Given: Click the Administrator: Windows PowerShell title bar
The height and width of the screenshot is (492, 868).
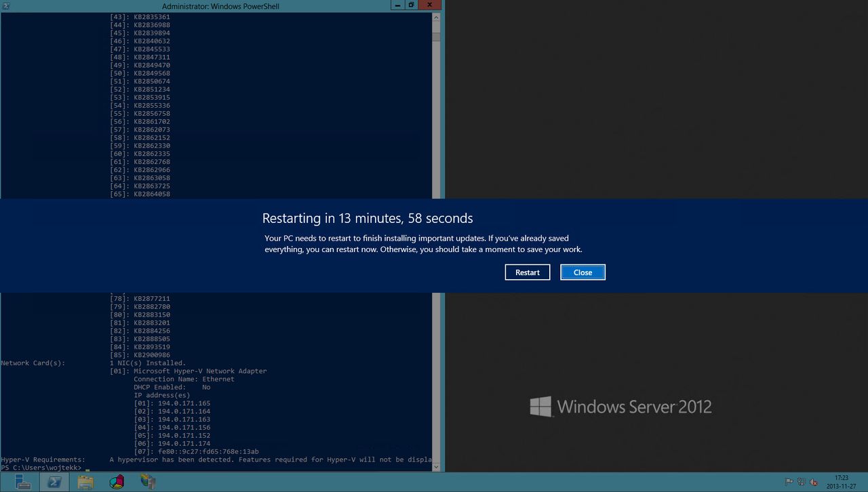Looking at the screenshot, I should (x=220, y=6).
